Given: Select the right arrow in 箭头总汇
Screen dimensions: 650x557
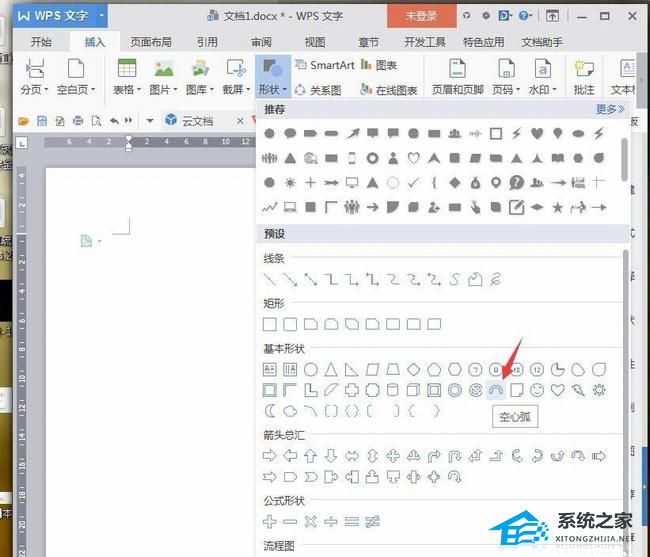Looking at the screenshot, I should (x=269, y=456).
